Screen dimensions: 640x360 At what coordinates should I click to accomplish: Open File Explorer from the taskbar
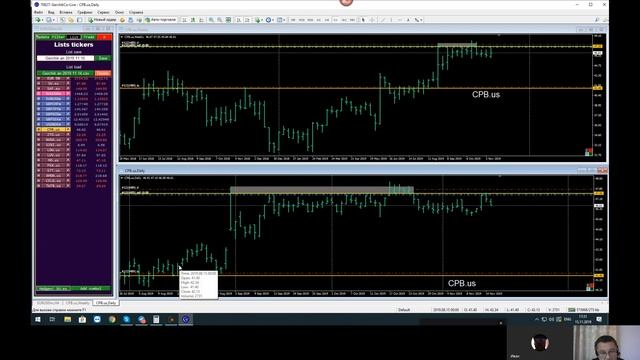pyautogui.click(x=67, y=320)
